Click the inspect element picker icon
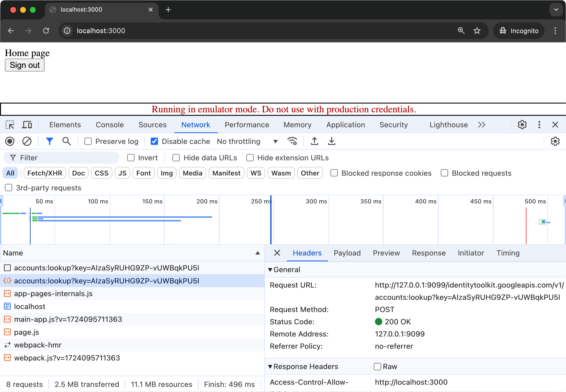 point(10,125)
